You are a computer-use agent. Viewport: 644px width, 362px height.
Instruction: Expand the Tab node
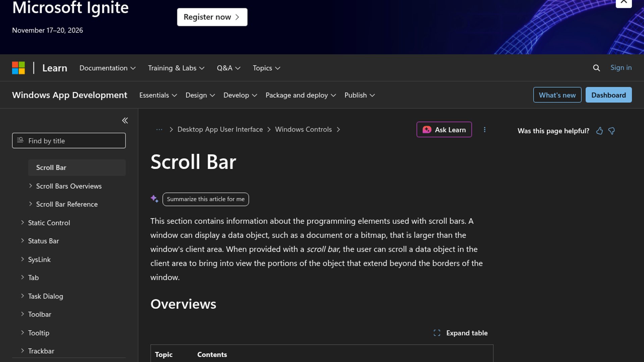[x=22, y=277]
